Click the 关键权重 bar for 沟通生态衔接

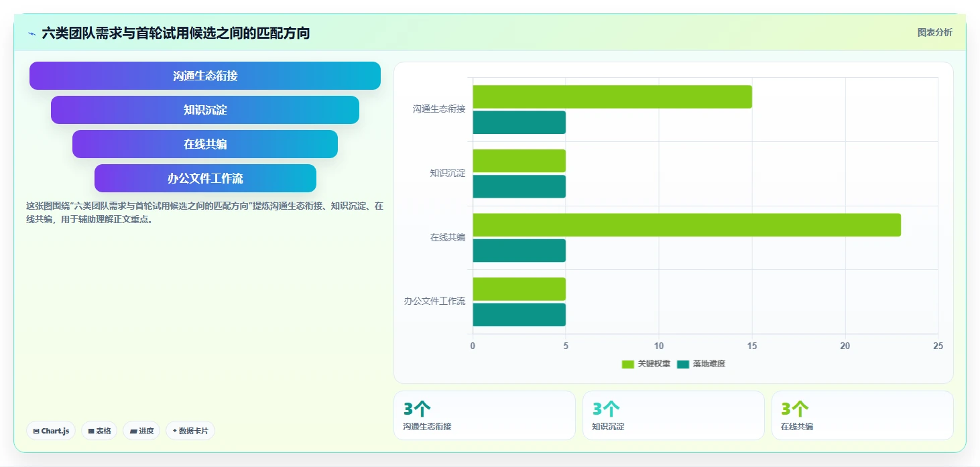click(612, 96)
